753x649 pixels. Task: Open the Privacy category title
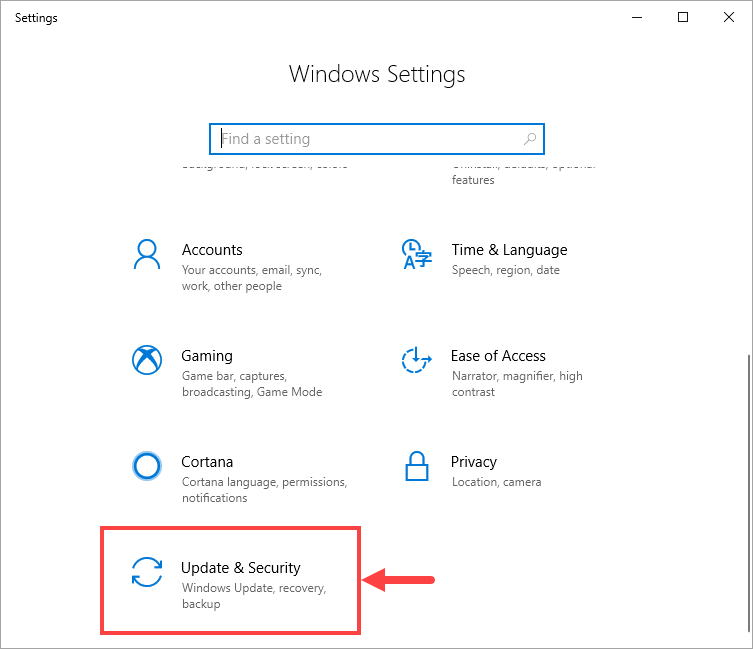click(x=474, y=462)
